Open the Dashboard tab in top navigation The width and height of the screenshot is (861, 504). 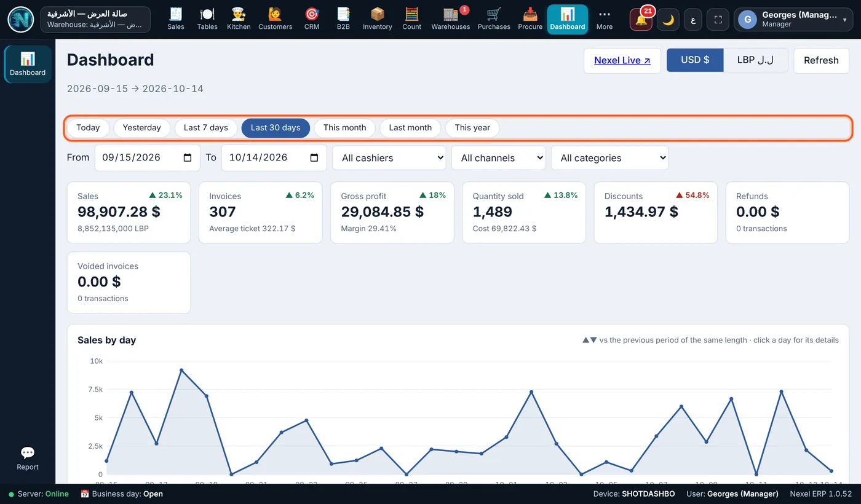tap(568, 19)
